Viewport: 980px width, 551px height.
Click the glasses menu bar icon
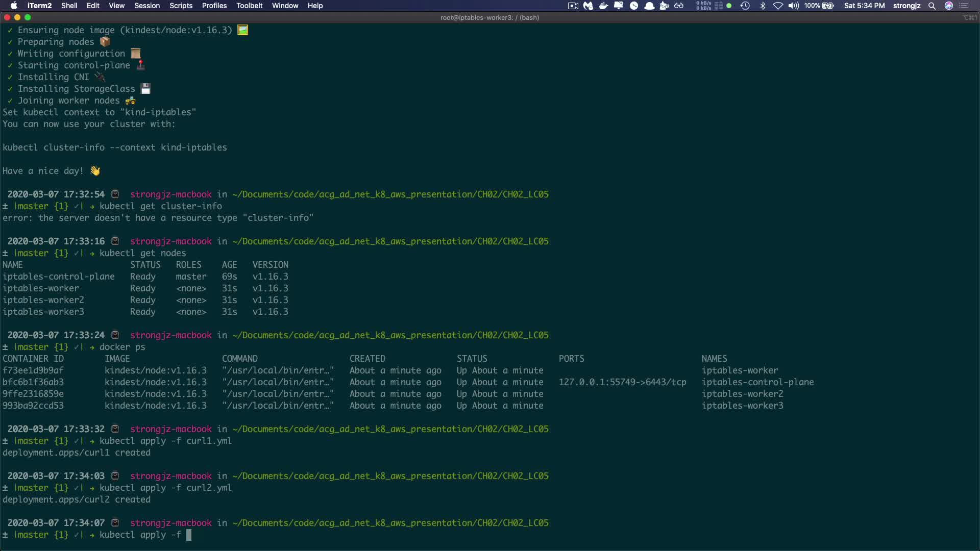pos(679,6)
